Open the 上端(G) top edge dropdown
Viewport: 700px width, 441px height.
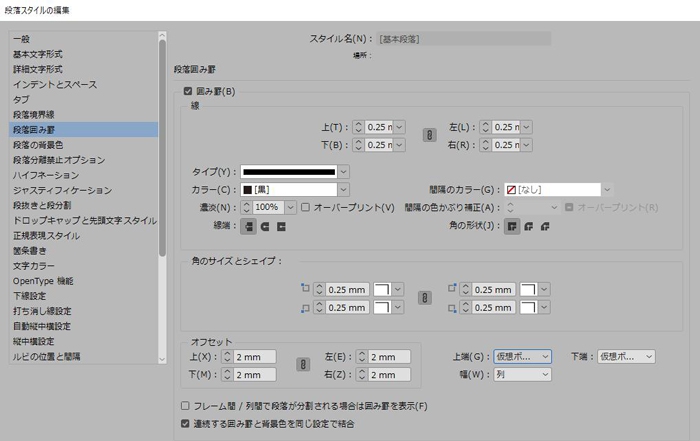tap(522, 357)
